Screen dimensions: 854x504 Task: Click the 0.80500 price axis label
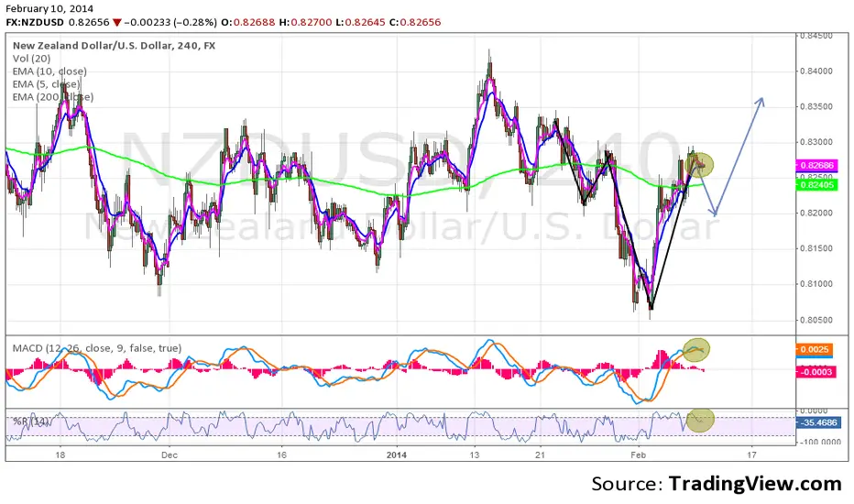click(816, 320)
